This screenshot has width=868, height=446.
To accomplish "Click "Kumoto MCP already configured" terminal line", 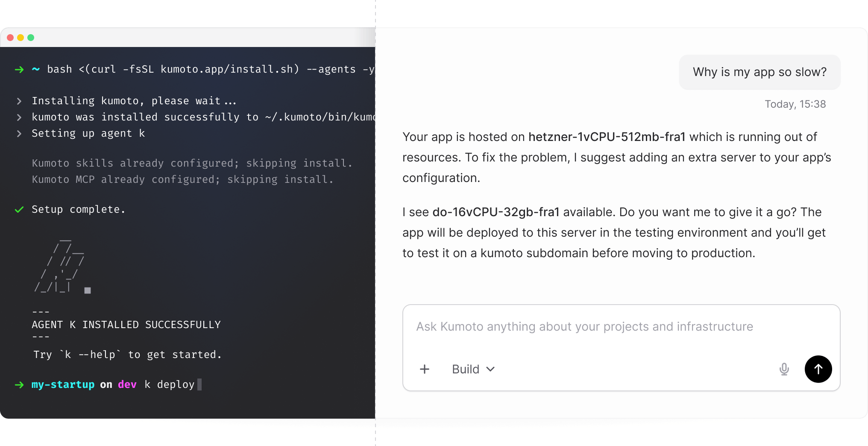I will click(x=183, y=179).
